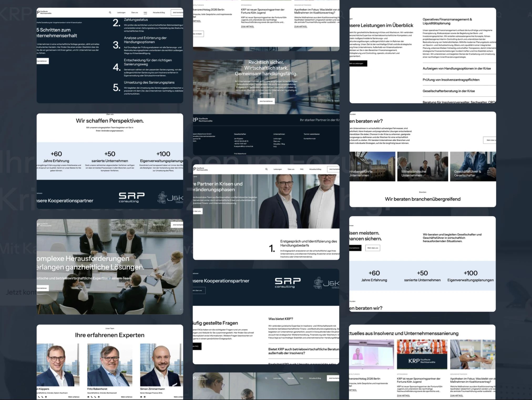
Task: Expand 'Aufzeigen von Handlungsoptionen in der Krise' accordion
Action: [x=457, y=68]
